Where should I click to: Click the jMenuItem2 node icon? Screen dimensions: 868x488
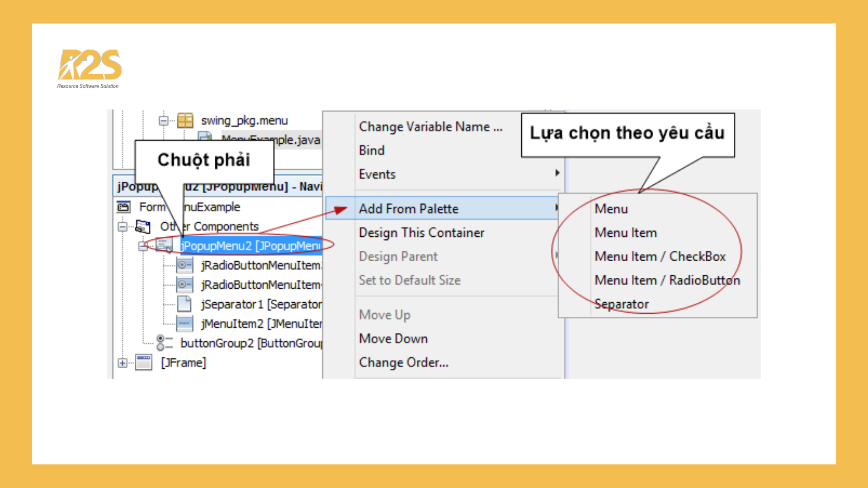(184, 324)
